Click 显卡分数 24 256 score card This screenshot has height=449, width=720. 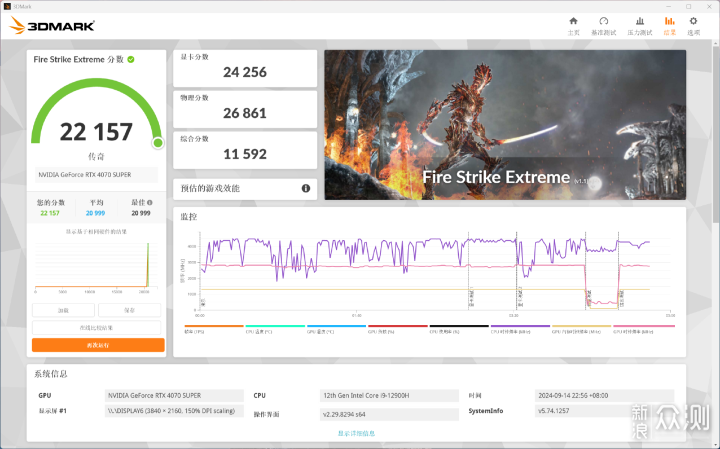coord(245,68)
